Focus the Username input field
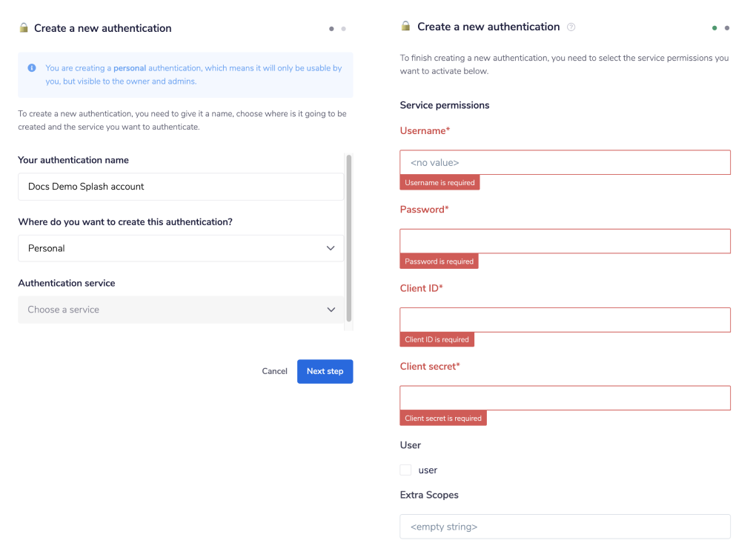This screenshot has height=560, width=753. coord(565,162)
